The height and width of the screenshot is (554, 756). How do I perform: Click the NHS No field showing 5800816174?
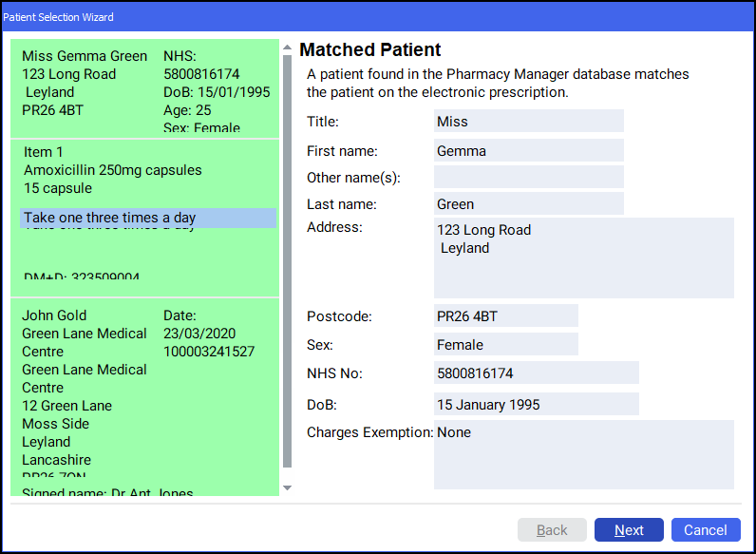(x=536, y=373)
